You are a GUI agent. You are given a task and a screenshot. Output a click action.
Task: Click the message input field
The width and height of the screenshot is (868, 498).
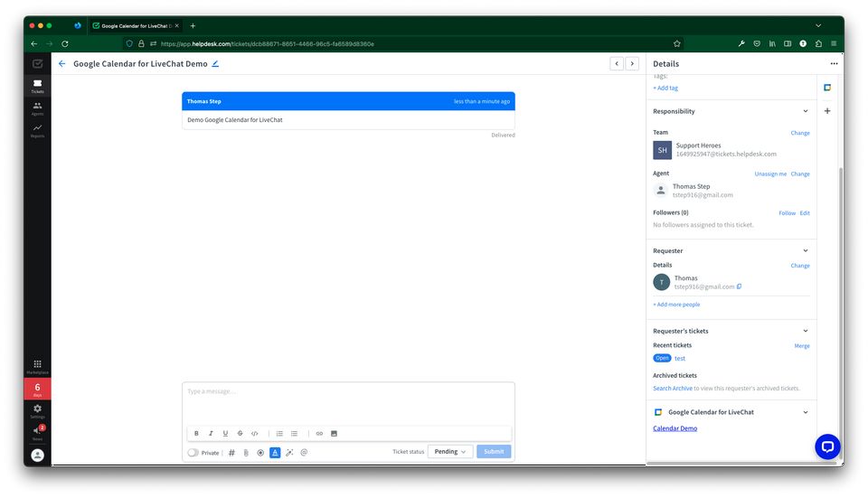click(348, 402)
